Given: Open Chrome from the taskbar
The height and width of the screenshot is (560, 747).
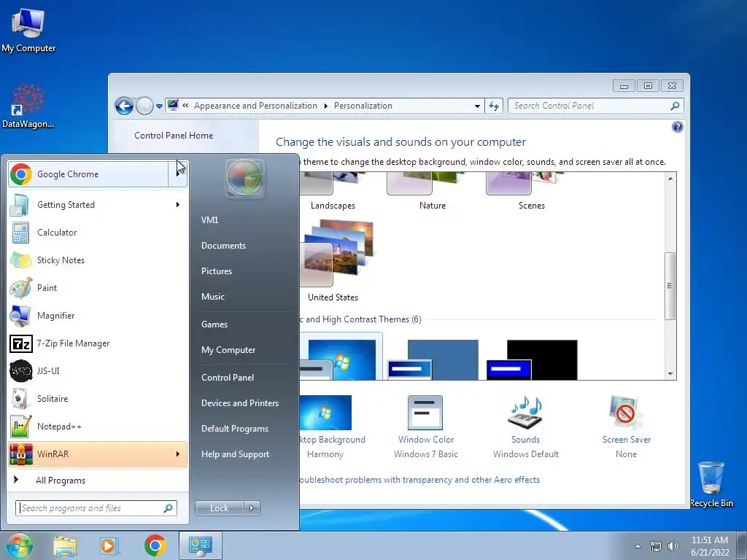Looking at the screenshot, I should [x=155, y=545].
